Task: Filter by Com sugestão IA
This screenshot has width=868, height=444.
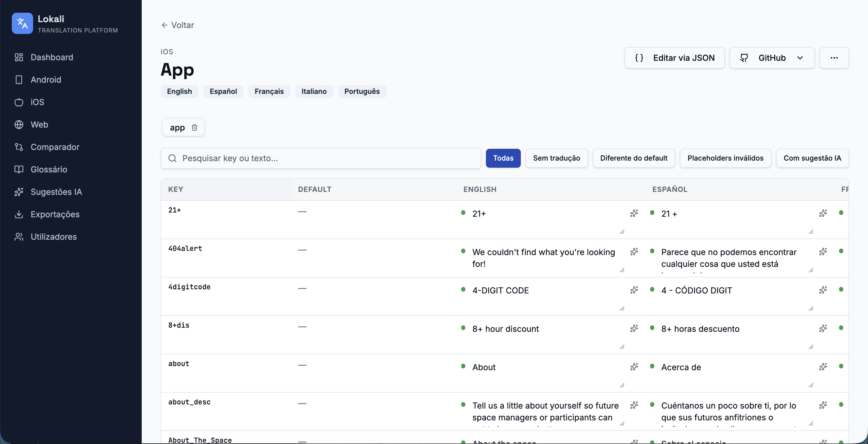Action: pos(812,158)
